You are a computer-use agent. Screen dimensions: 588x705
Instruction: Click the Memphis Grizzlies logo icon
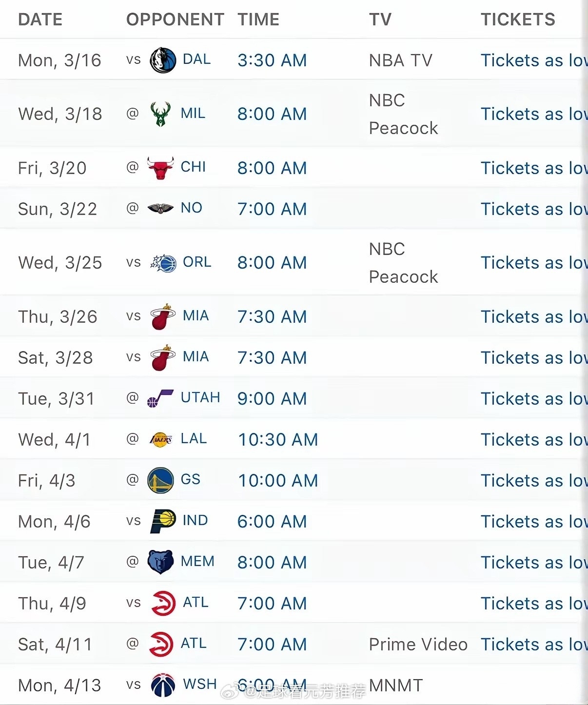click(160, 562)
